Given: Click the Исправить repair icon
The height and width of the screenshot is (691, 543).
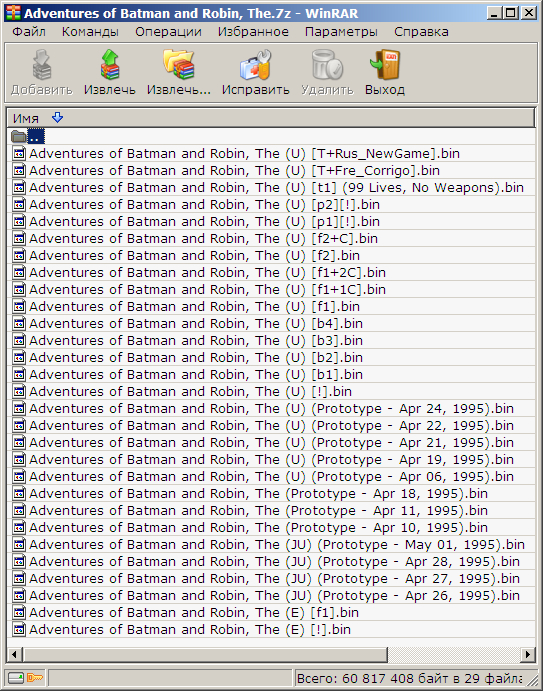Looking at the screenshot, I should [x=256, y=65].
